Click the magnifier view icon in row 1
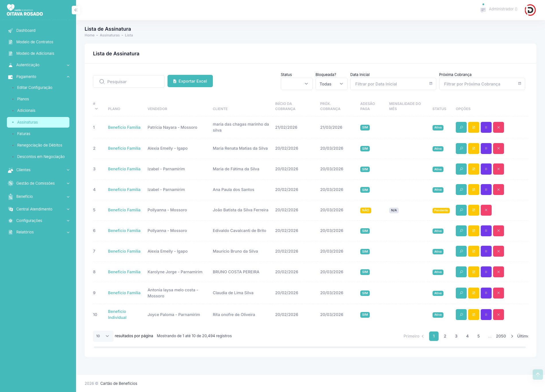 tap(461, 127)
